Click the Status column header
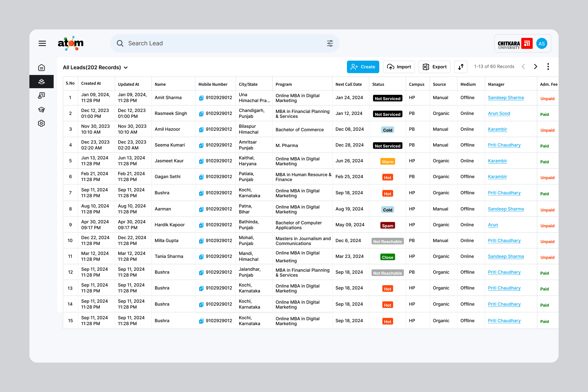The image size is (588, 392). click(378, 84)
